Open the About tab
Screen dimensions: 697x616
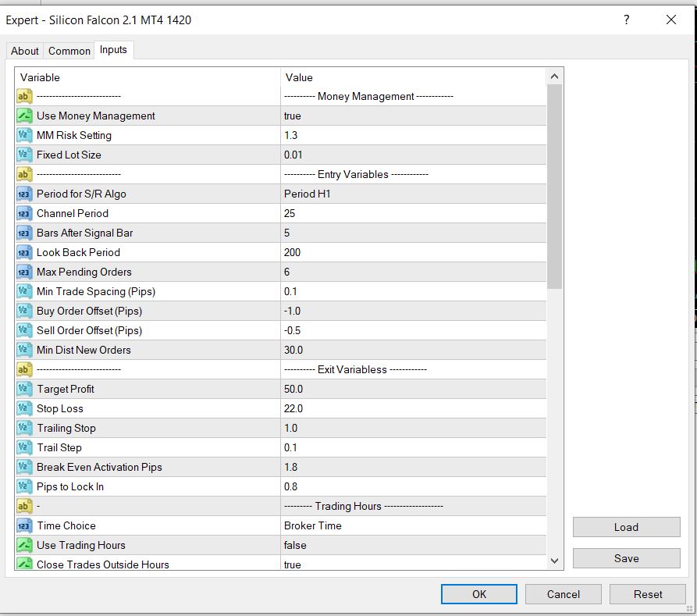tap(24, 51)
